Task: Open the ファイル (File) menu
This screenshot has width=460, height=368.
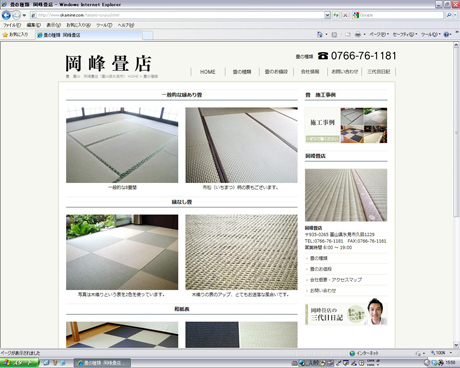Action: pos(12,25)
